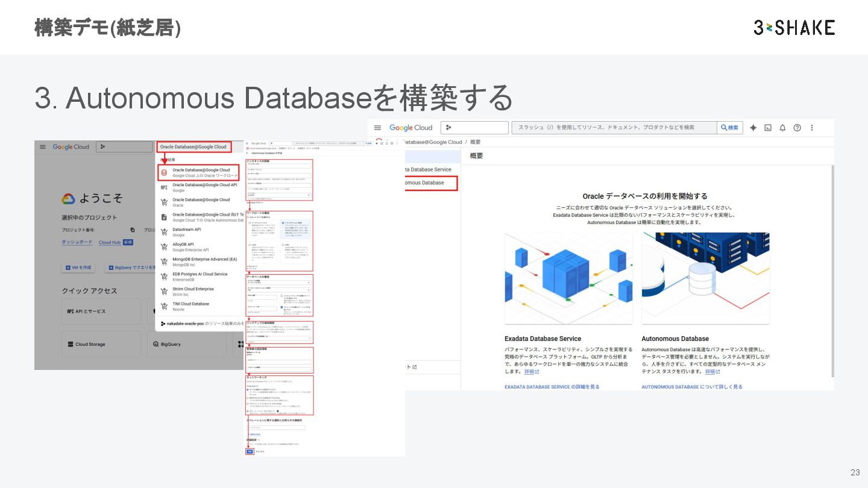Viewport: 868px width, 488px height.
Task: Open API とサービス quick access card
Action: 101,311
